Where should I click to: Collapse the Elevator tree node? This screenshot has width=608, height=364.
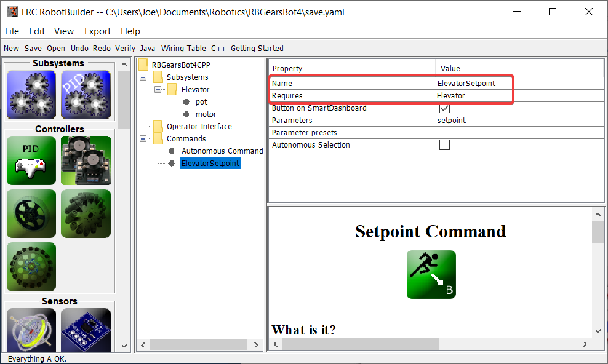159,89
